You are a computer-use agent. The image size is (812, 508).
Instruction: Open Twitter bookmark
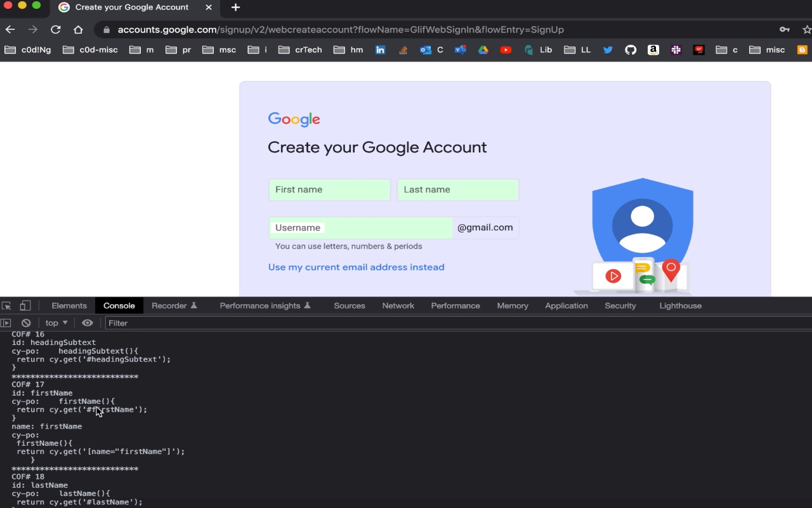pos(608,50)
